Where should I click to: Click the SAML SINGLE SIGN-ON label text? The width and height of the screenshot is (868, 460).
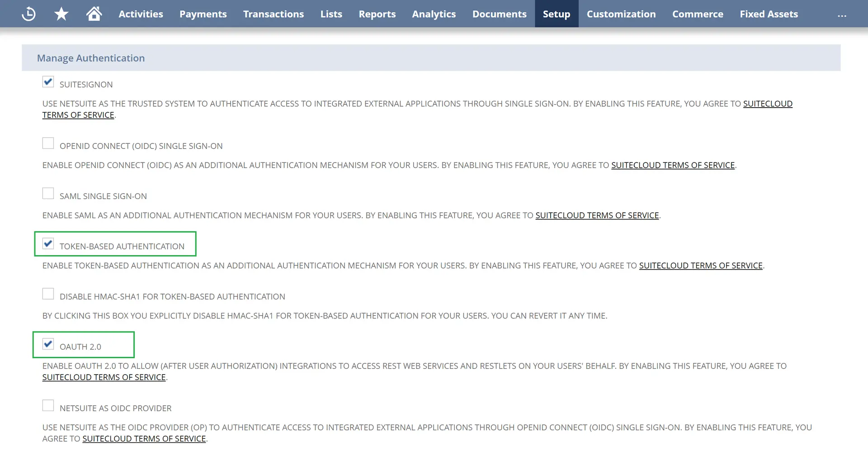tap(103, 196)
